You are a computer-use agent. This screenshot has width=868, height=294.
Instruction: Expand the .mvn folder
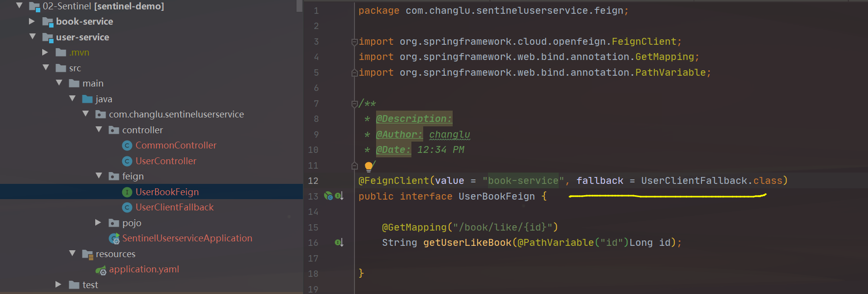[45, 52]
